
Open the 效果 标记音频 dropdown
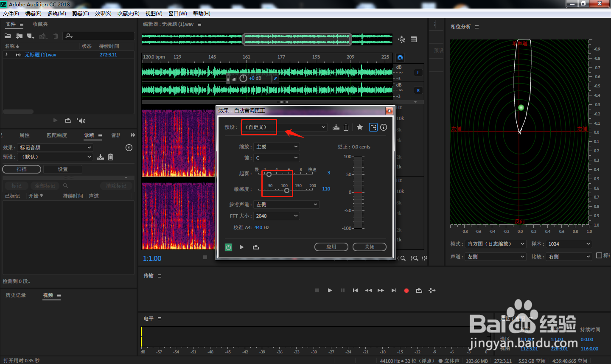pyautogui.click(x=55, y=148)
